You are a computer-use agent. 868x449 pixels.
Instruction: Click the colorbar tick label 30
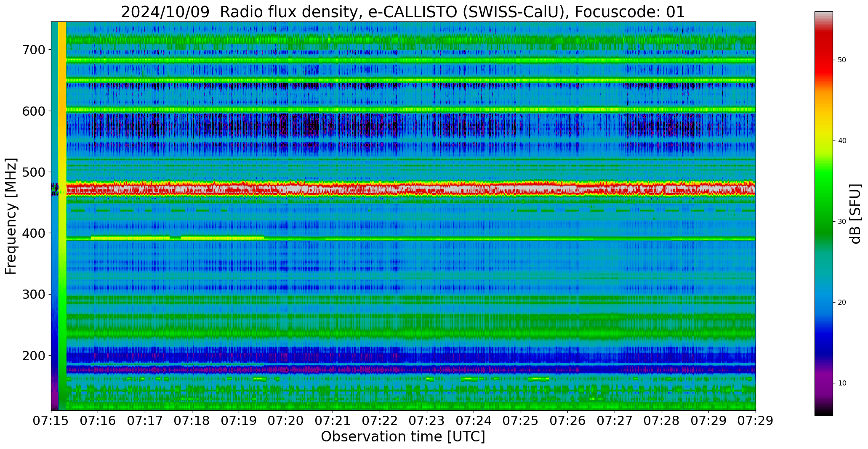click(842, 222)
